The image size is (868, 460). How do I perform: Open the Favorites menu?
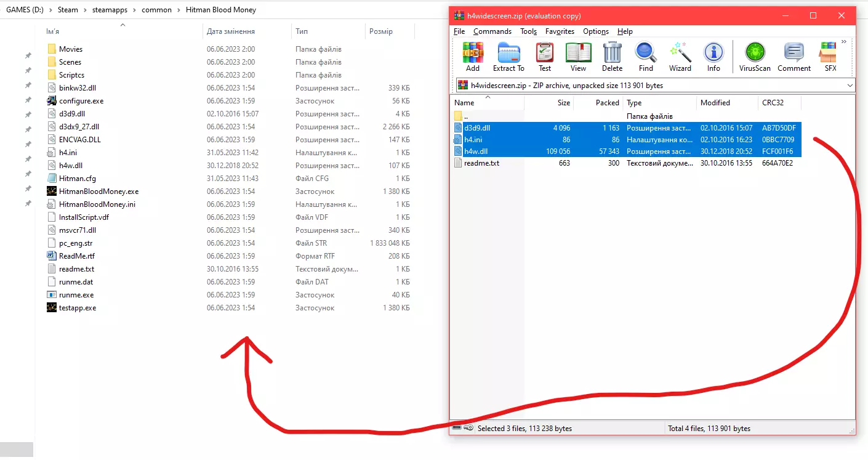coord(560,31)
